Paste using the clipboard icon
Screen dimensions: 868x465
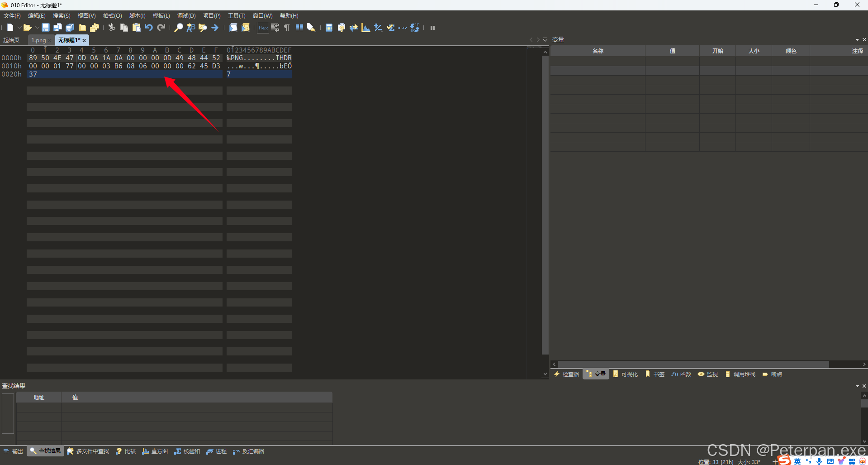[x=136, y=28]
